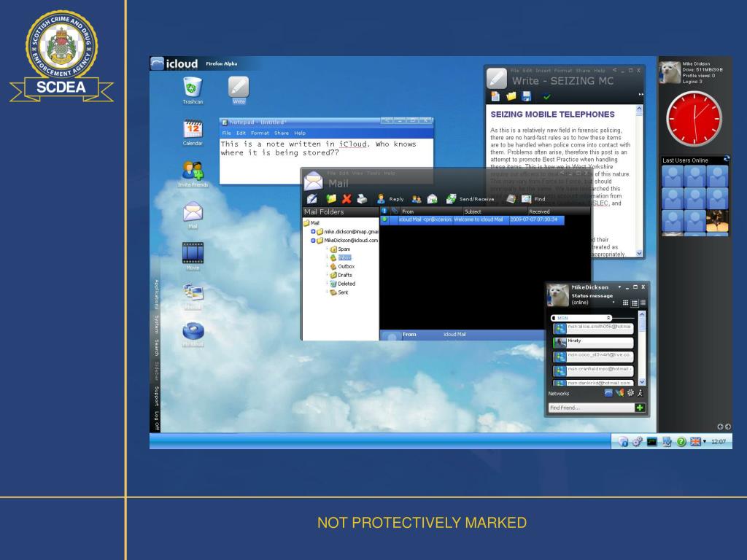Compose a new message in the Mail toolbar
The width and height of the screenshot is (747, 560).
[312, 198]
